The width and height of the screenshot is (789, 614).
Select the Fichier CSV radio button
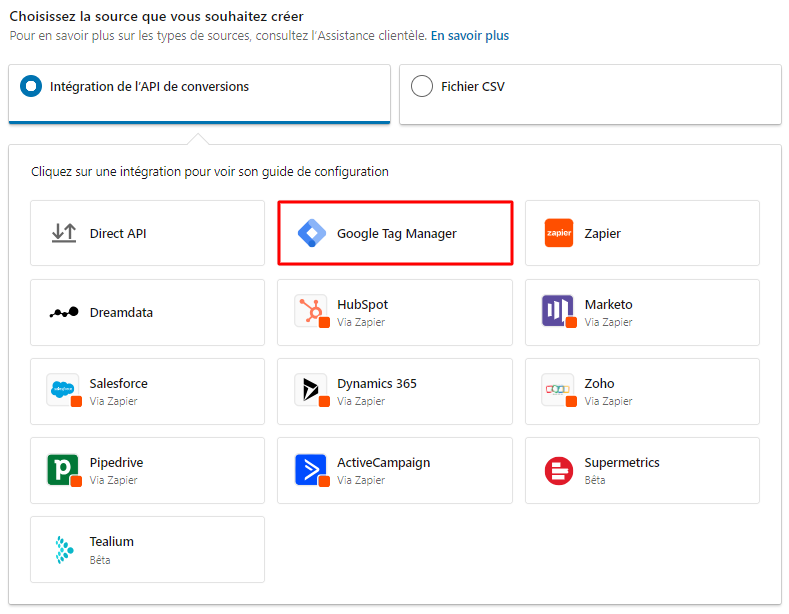tap(422, 86)
